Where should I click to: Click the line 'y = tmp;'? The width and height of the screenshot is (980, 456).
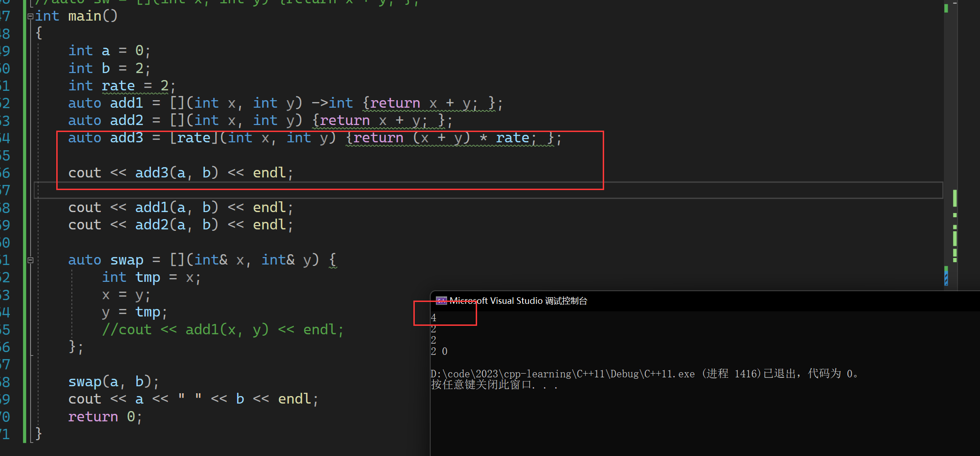pos(135,312)
